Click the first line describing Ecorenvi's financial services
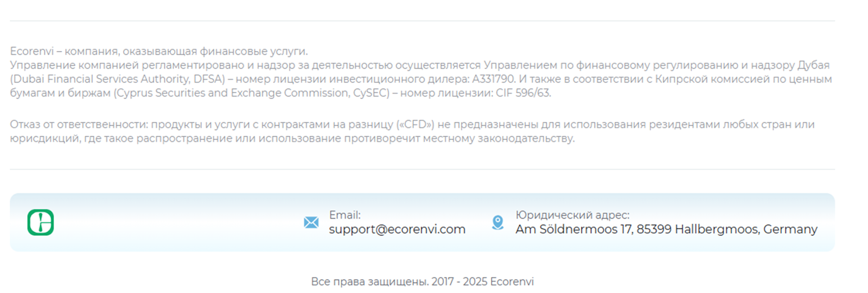Viewport: 868px width, 293px height. (158, 52)
